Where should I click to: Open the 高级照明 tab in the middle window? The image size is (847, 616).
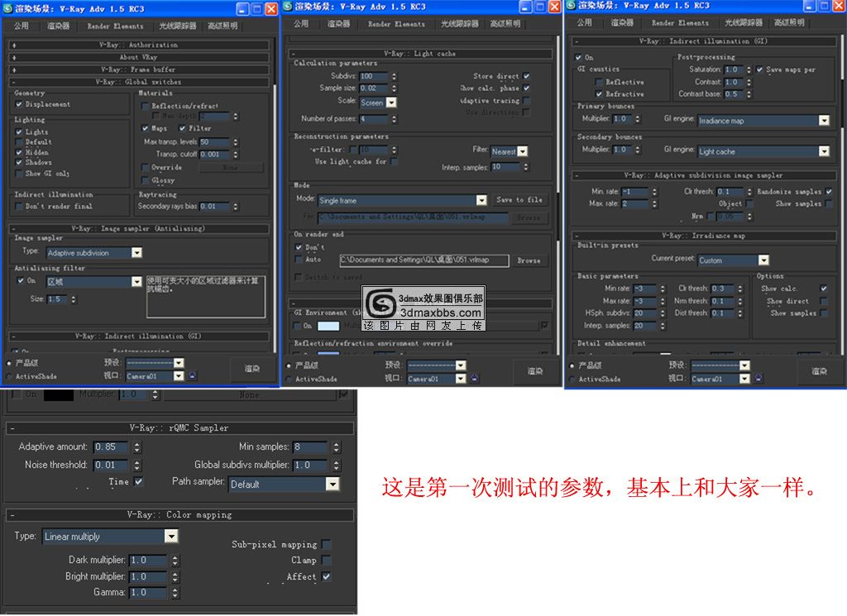tap(505, 24)
